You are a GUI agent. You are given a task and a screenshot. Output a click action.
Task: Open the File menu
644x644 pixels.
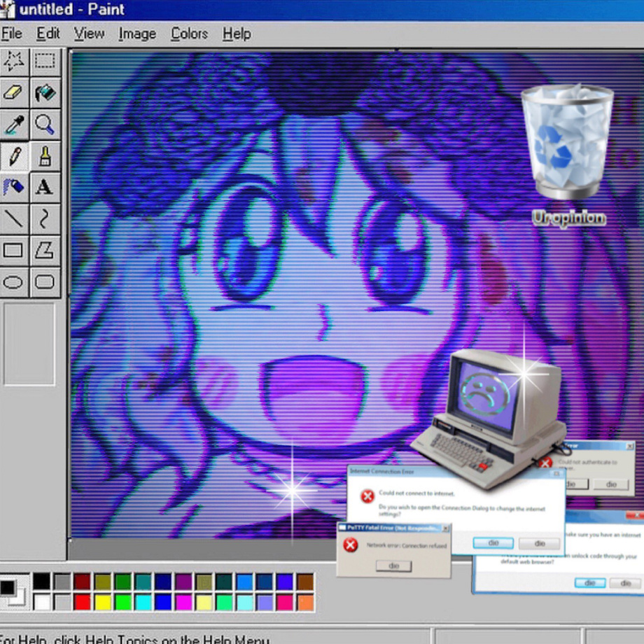pyautogui.click(x=11, y=34)
